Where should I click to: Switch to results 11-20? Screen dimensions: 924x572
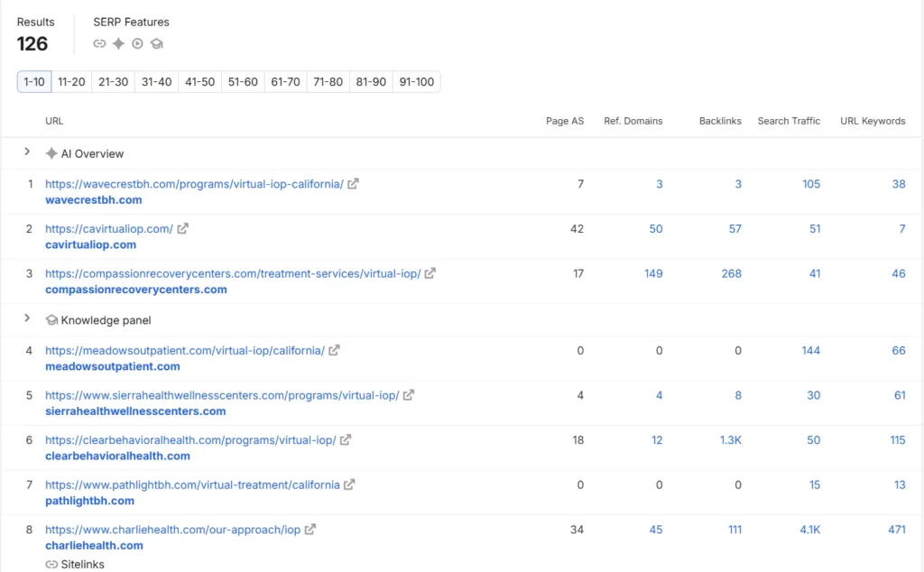click(71, 82)
